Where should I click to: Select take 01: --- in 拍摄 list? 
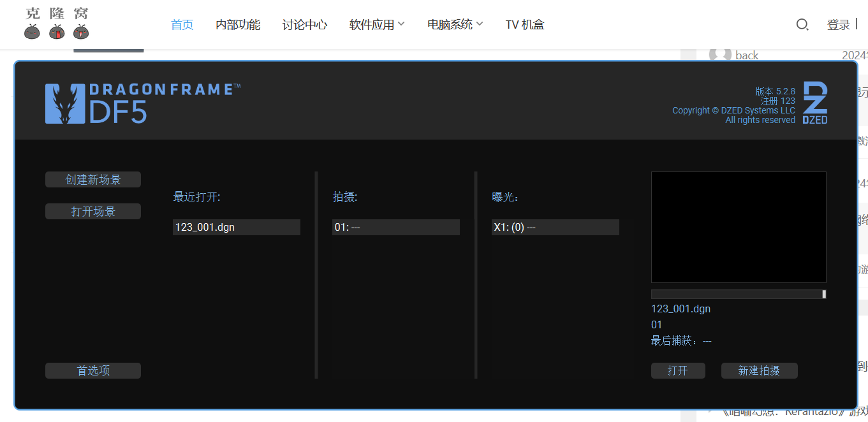point(396,228)
